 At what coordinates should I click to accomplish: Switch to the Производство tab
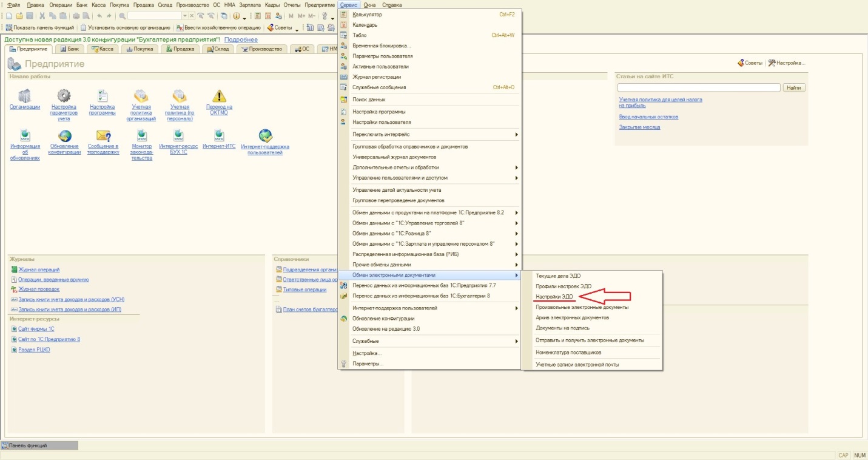click(x=261, y=49)
